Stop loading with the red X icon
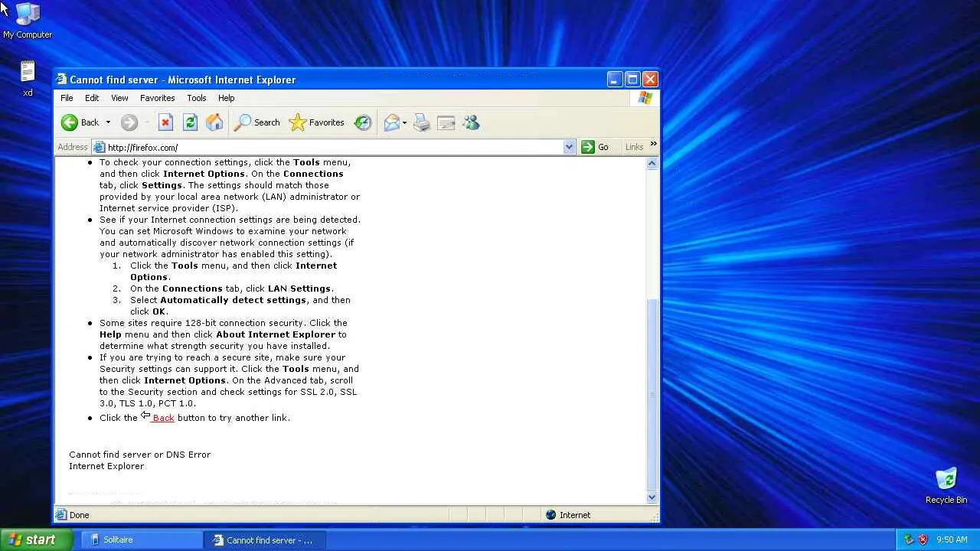 (165, 122)
